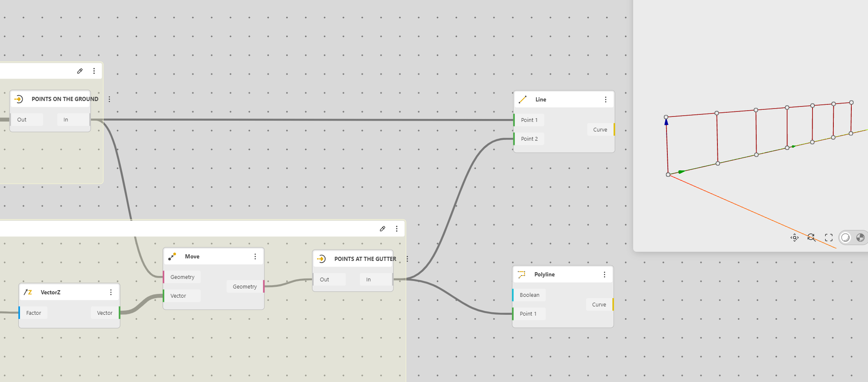Open the Move node options menu

pos(255,256)
